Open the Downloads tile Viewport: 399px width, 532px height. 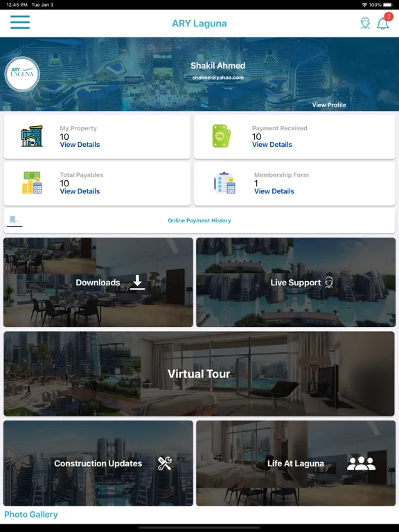click(98, 283)
